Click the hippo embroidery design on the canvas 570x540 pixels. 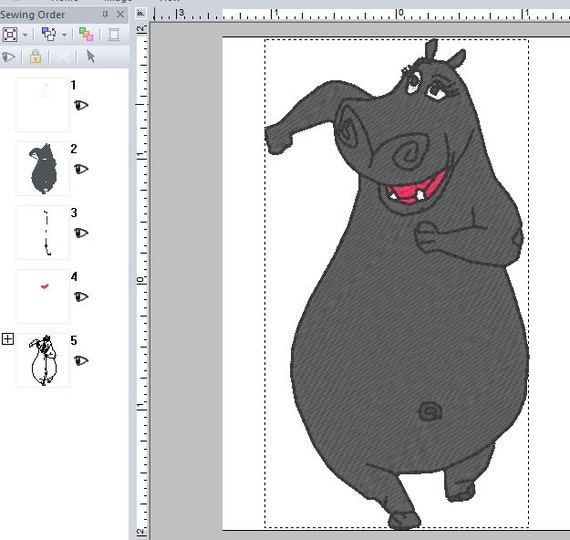396,284
